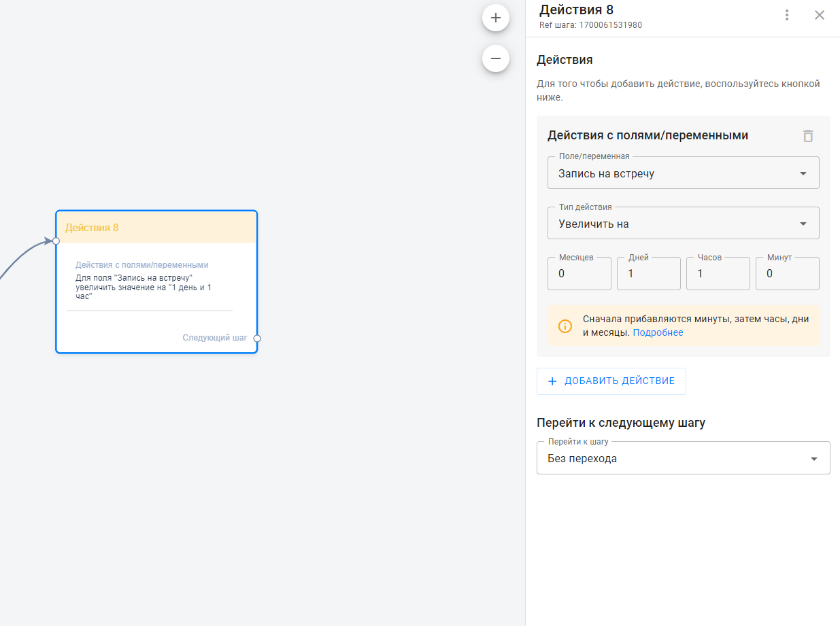The image size is (840, 626).
Task: Delete the field action with trash icon
Action: (x=808, y=136)
